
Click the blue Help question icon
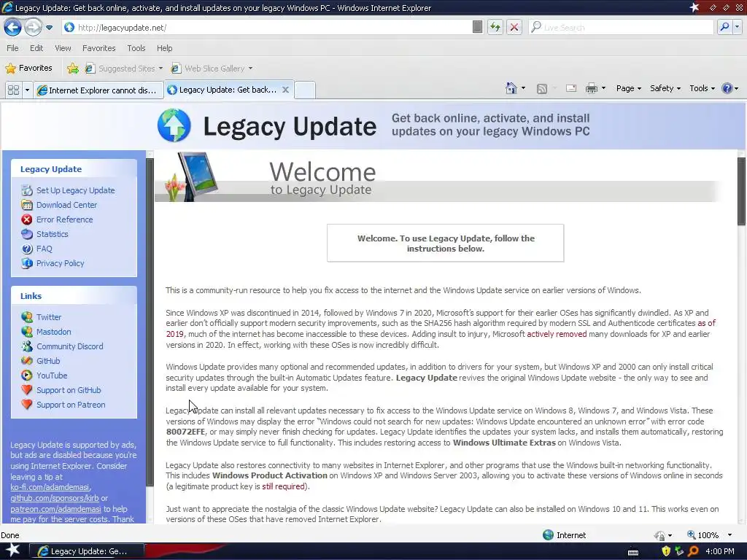tap(727, 88)
